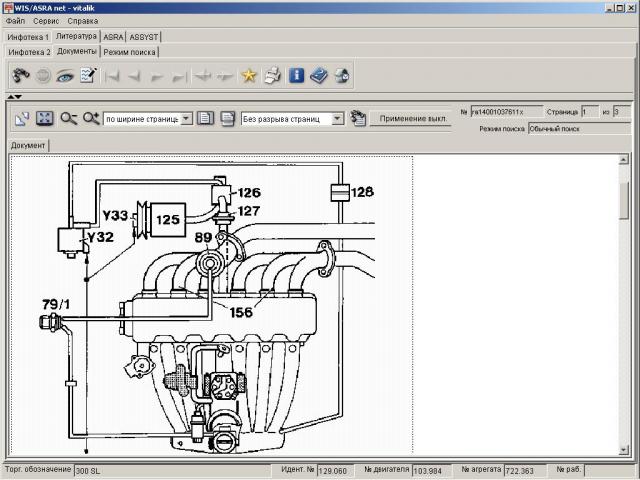The width and height of the screenshot is (640, 480).
Task: Open the blue info icon
Action: pyautogui.click(x=296, y=75)
